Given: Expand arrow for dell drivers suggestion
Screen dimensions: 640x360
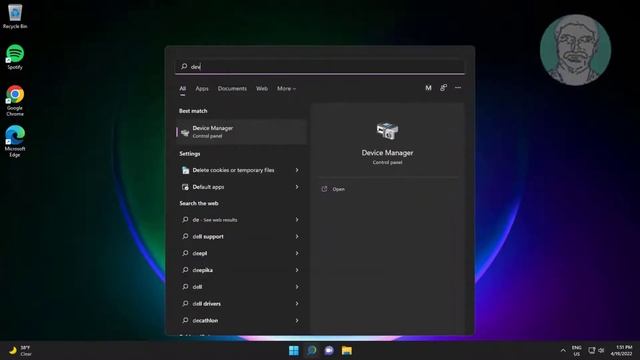Looking at the screenshot, I should tap(297, 303).
